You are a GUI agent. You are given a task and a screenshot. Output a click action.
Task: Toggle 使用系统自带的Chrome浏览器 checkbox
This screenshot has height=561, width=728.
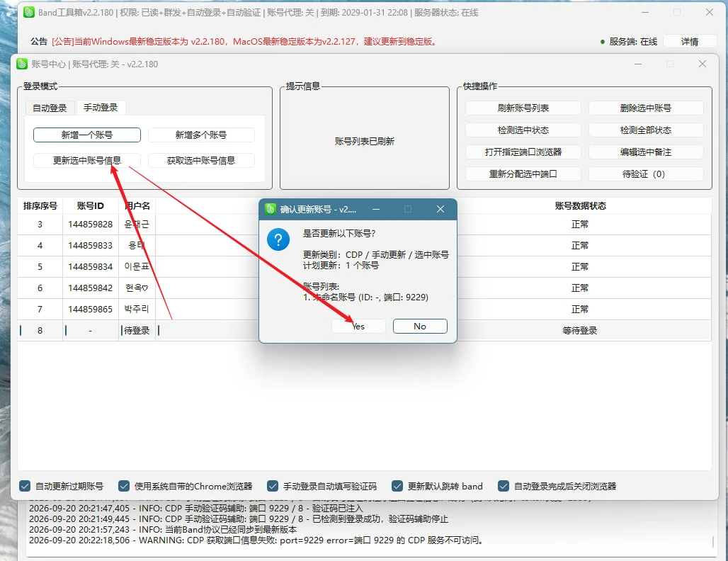pos(124,486)
